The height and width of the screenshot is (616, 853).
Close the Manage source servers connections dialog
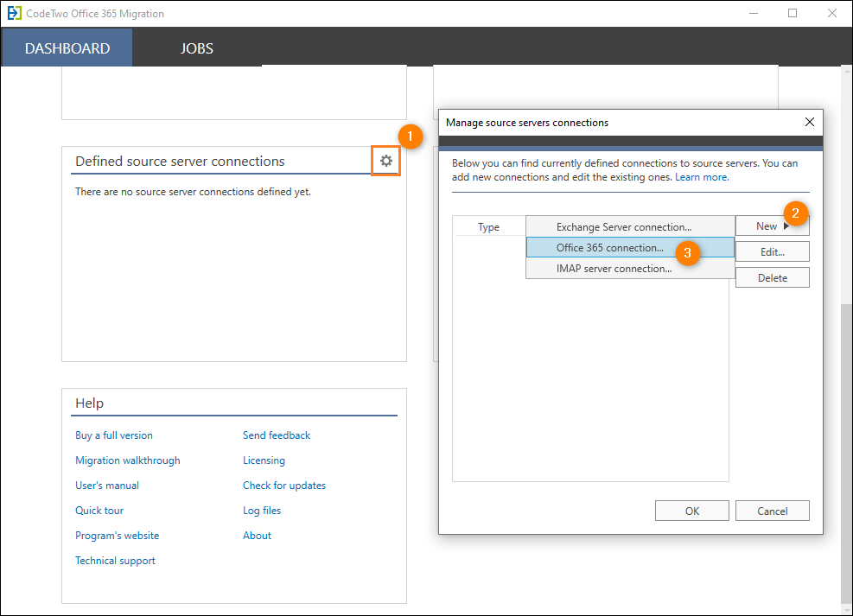810,123
